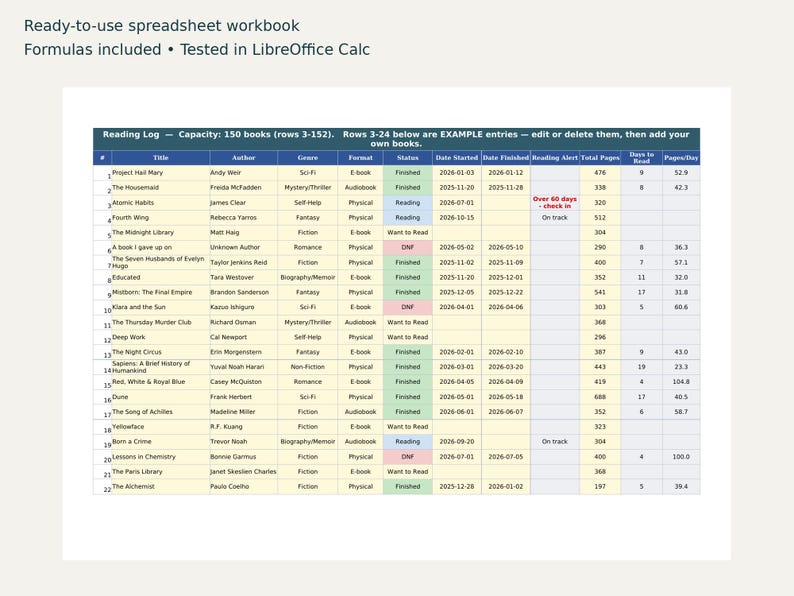Click the Pages/Day column header
The image size is (794, 596).
[681, 157]
